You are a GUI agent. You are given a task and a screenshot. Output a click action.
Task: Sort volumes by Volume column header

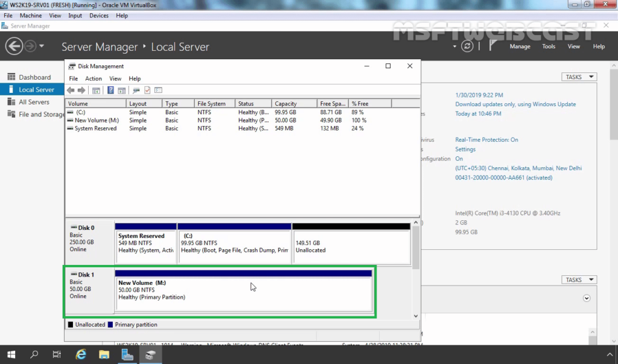(x=95, y=103)
